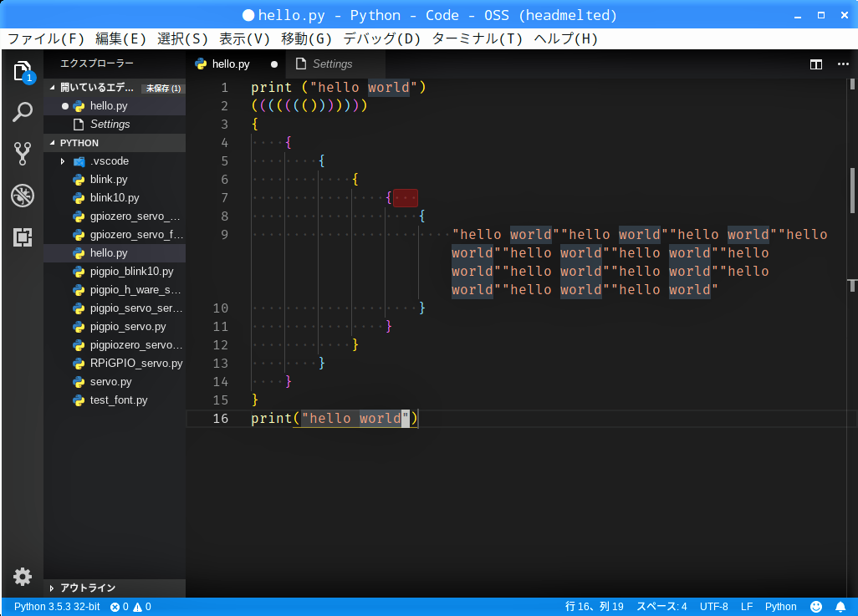Open blink10.py from the file tree
This screenshot has height=616, width=858.
115,198
